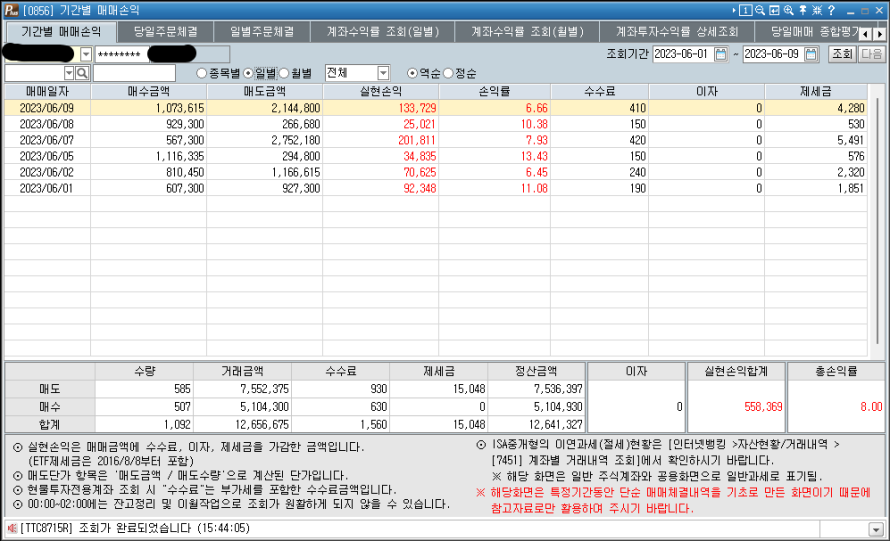
Task: Click the 조회 search button
Action: [x=842, y=54]
